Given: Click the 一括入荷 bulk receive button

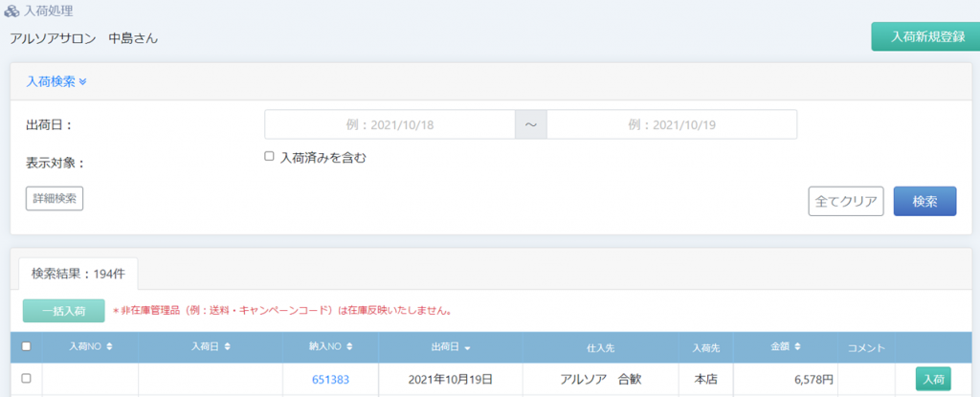Looking at the screenshot, I should (63, 311).
